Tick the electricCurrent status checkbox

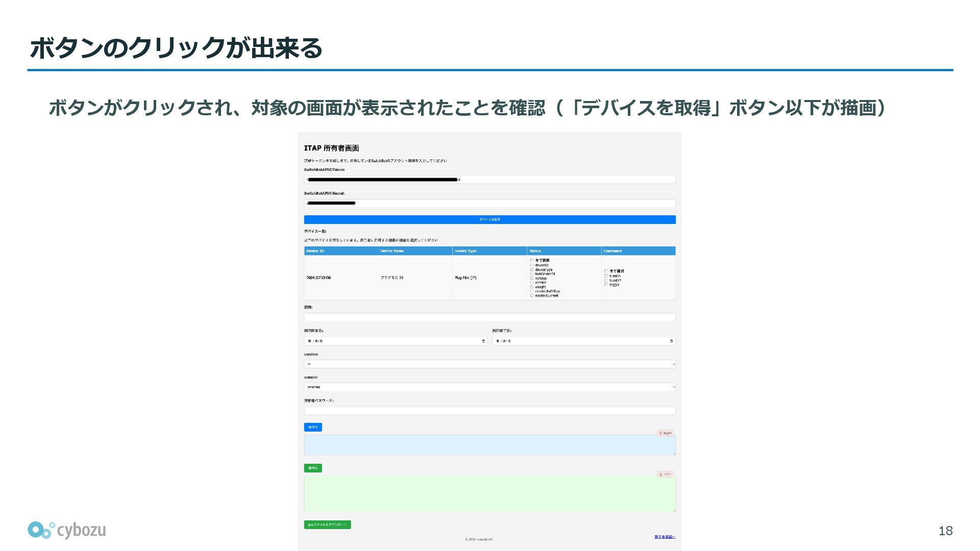coord(532,295)
